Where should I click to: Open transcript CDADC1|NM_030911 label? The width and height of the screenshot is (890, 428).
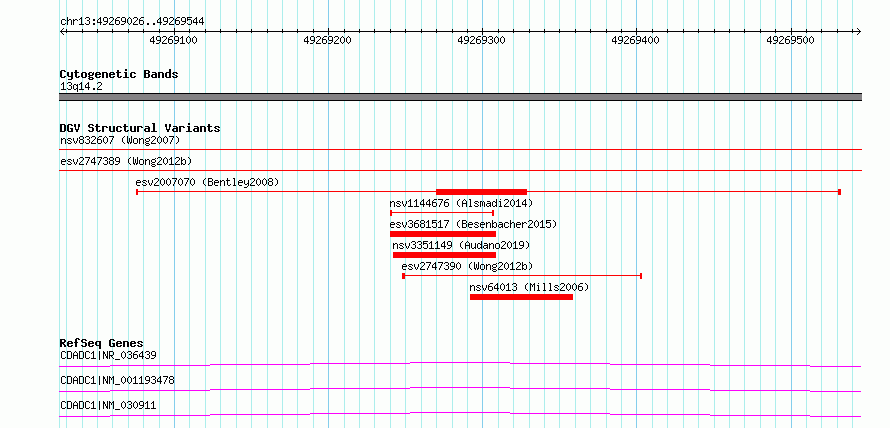pyautogui.click(x=108, y=405)
